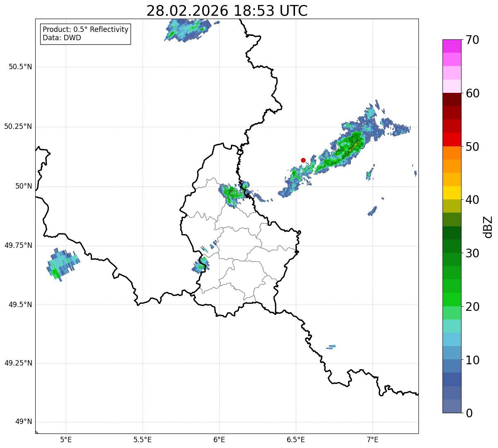The image size is (498, 448).
Task: Click the yellow colorbar segment near 40
Action: click(452, 193)
